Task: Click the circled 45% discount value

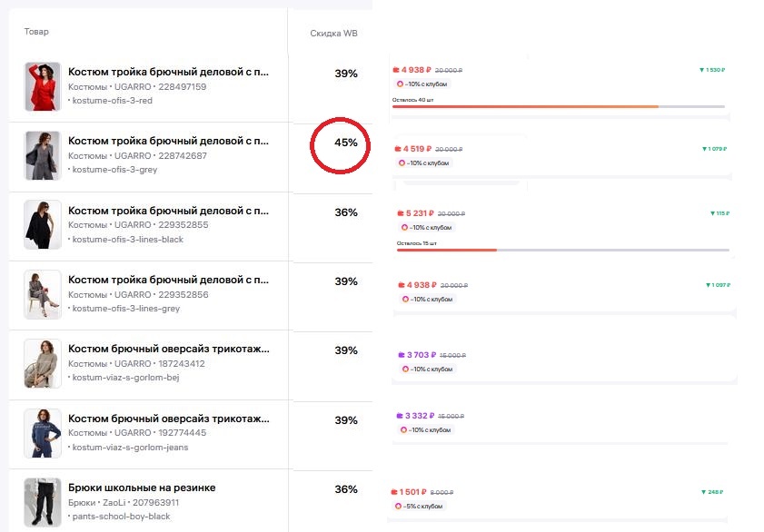Action: click(x=346, y=143)
